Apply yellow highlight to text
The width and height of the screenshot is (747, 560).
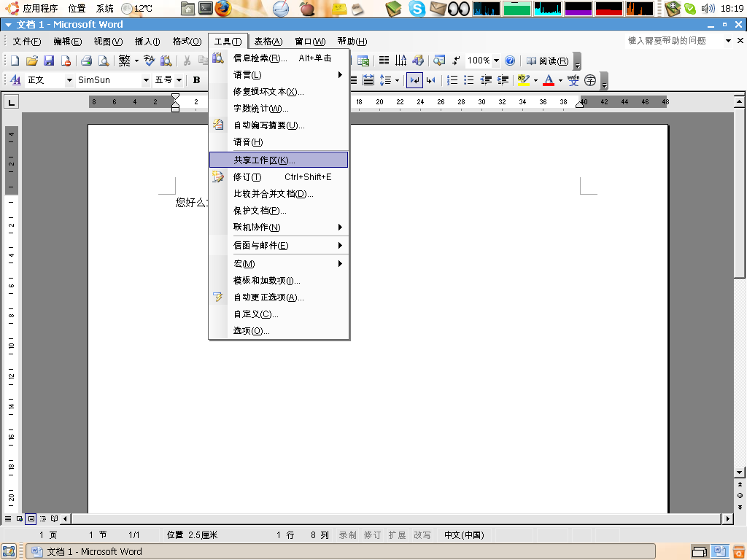click(524, 80)
